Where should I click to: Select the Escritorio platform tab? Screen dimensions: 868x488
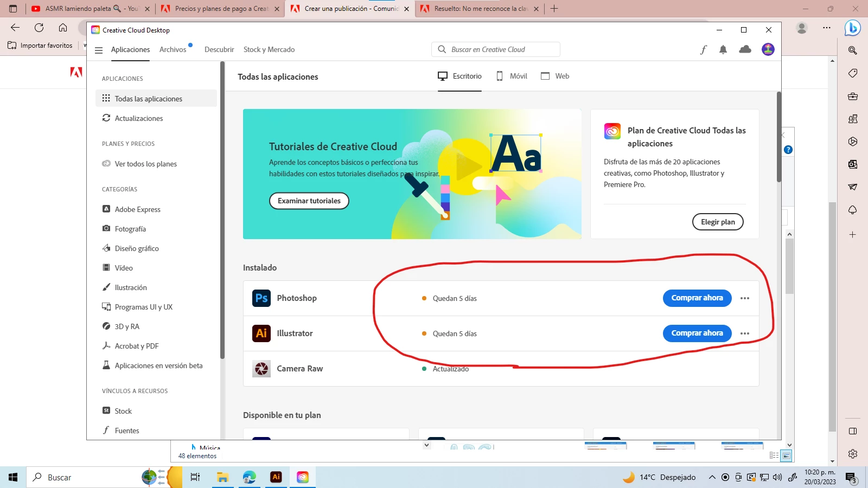tap(459, 76)
